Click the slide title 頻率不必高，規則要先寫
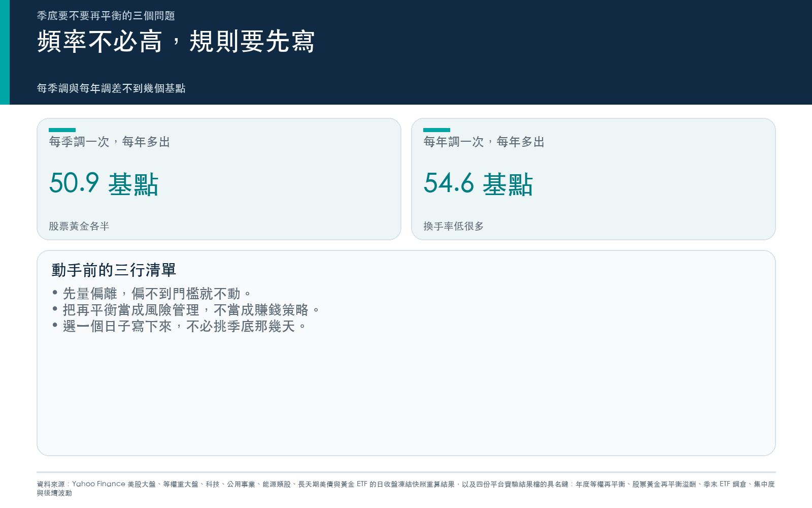812x508 pixels. [176, 41]
